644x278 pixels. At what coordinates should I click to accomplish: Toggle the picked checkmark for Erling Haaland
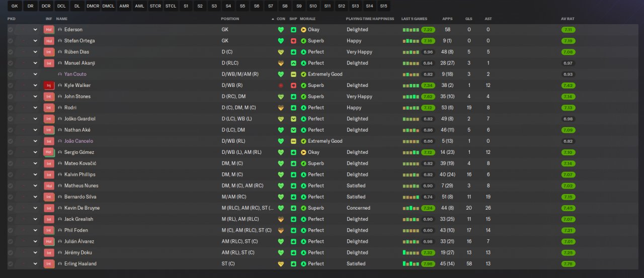pos(11,264)
